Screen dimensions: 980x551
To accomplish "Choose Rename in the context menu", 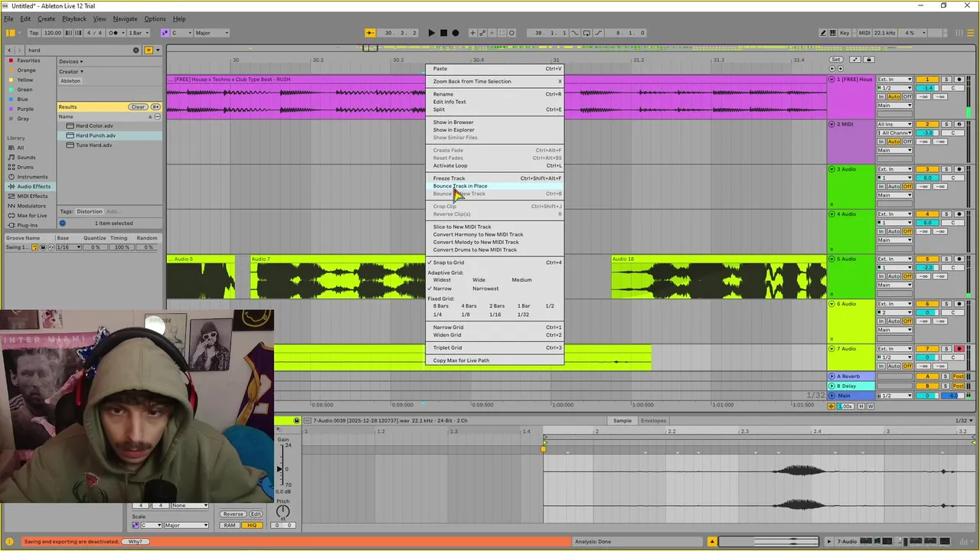I will (495, 94).
